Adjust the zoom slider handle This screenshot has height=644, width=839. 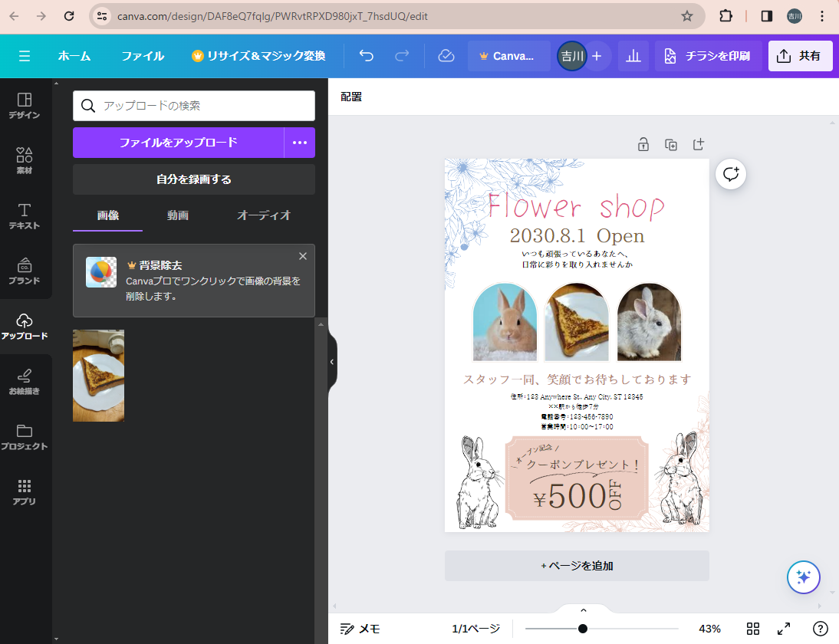click(583, 629)
